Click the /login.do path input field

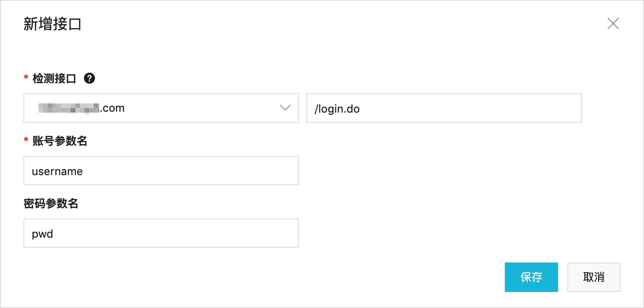444,108
